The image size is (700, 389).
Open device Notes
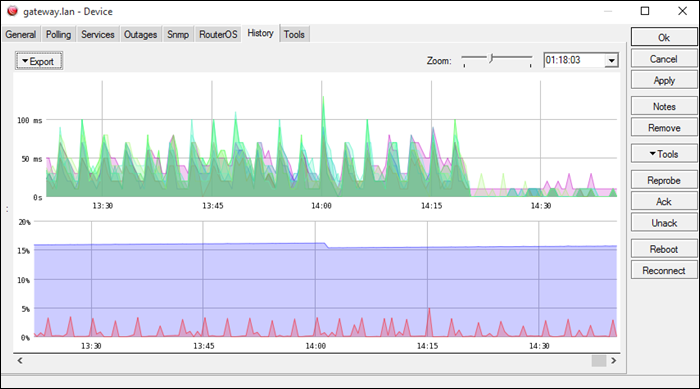pyautogui.click(x=664, y=106)
